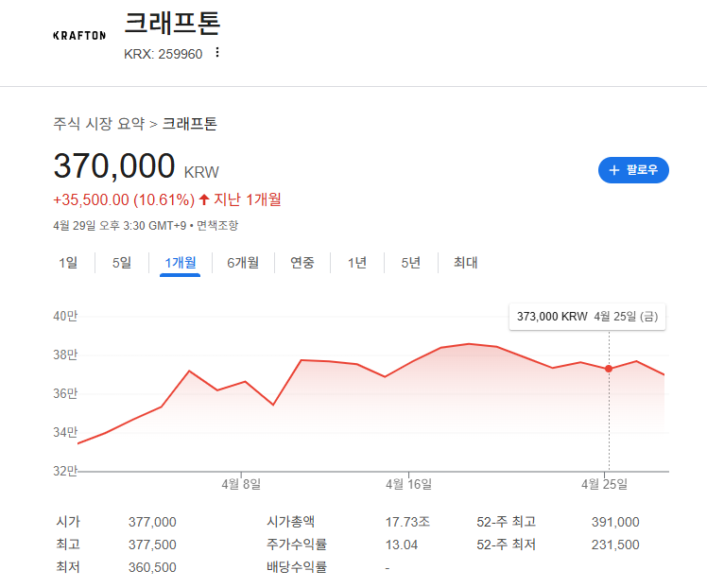
Task: Select the 1일 time range tab
Action: point(68,263)
